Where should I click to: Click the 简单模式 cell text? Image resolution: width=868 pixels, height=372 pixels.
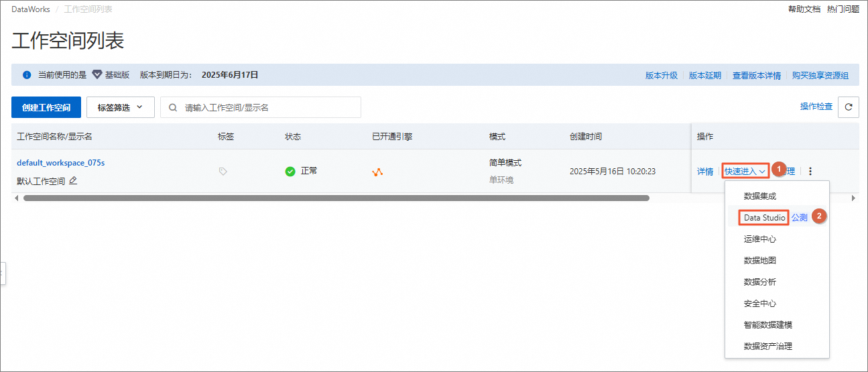point(505,163)
